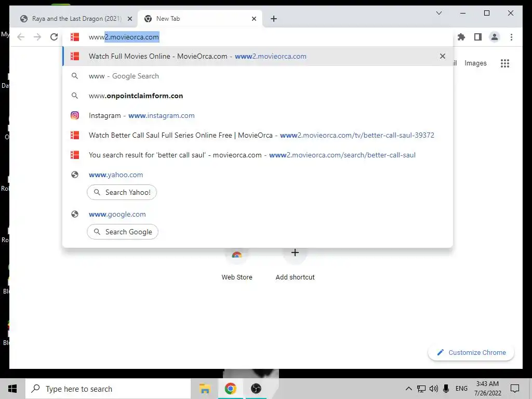Viewport: 532px width, 399px height.
Task: Open OBS Studio from the taskbar
Action: coord(256,389)
